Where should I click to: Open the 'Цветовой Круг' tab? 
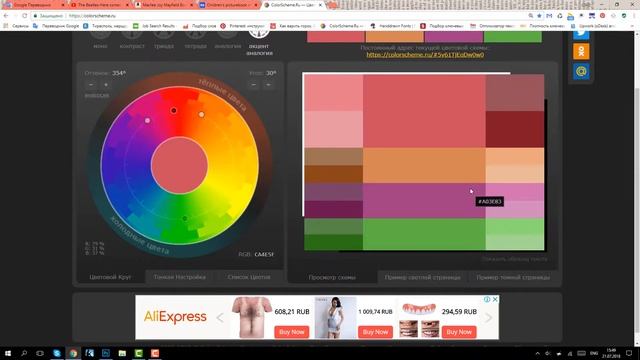(x=110, y=277)
